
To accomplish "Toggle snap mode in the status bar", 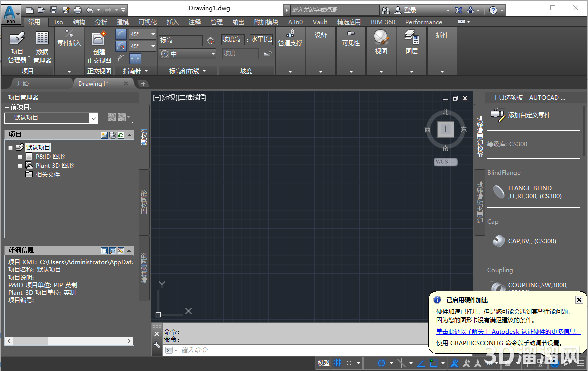I will (x=350, y=363).
